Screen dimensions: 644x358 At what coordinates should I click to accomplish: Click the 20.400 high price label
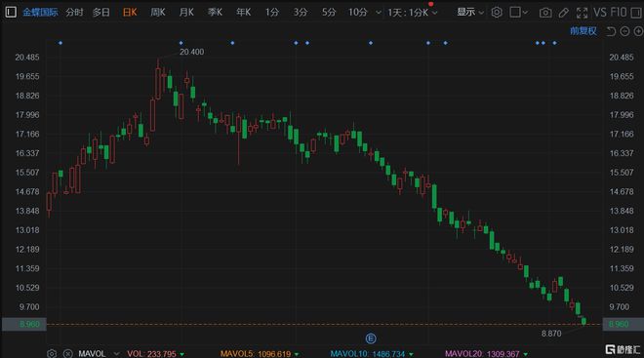tap(191, 52)
